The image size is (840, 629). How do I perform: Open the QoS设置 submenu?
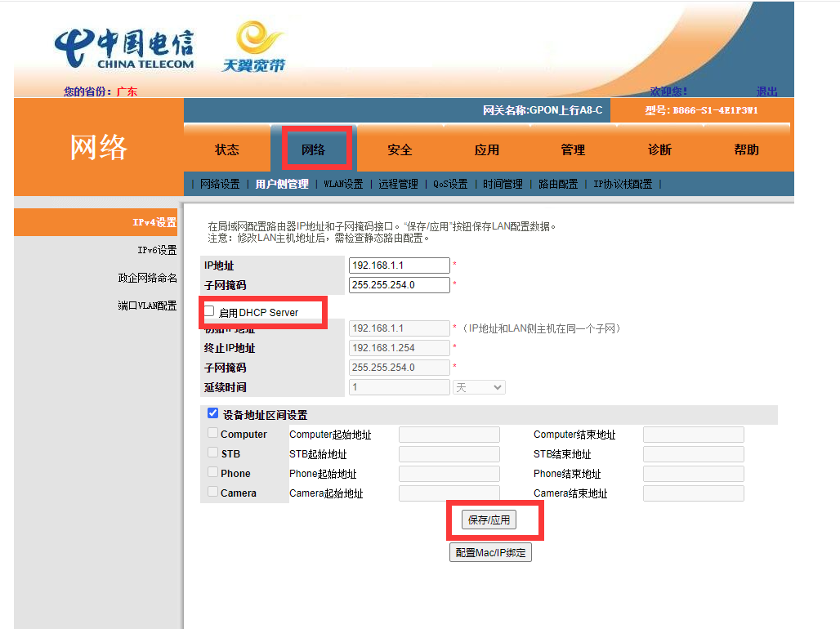(x=450, y=185)
